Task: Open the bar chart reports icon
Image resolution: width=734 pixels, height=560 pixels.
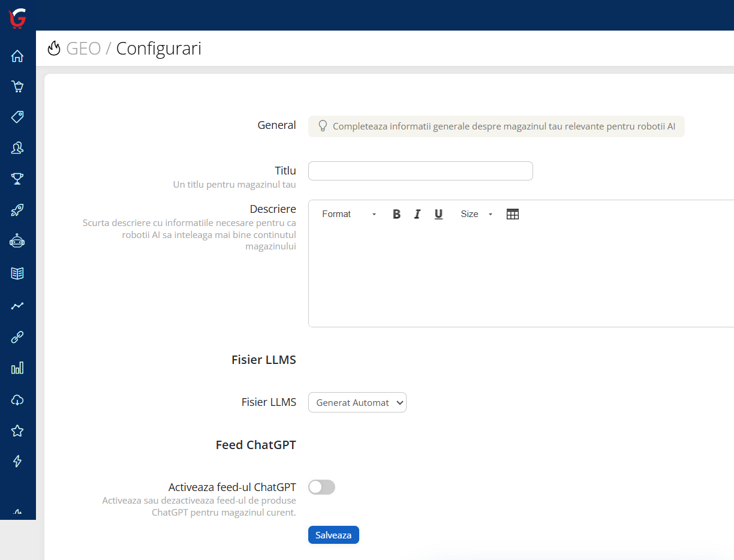Action: click(x=17, y=368)
